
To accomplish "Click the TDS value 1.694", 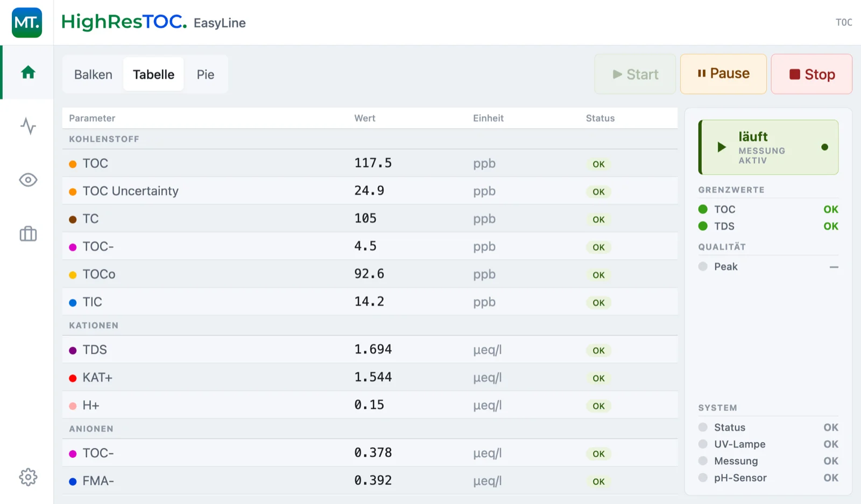I will click(373, 350).
